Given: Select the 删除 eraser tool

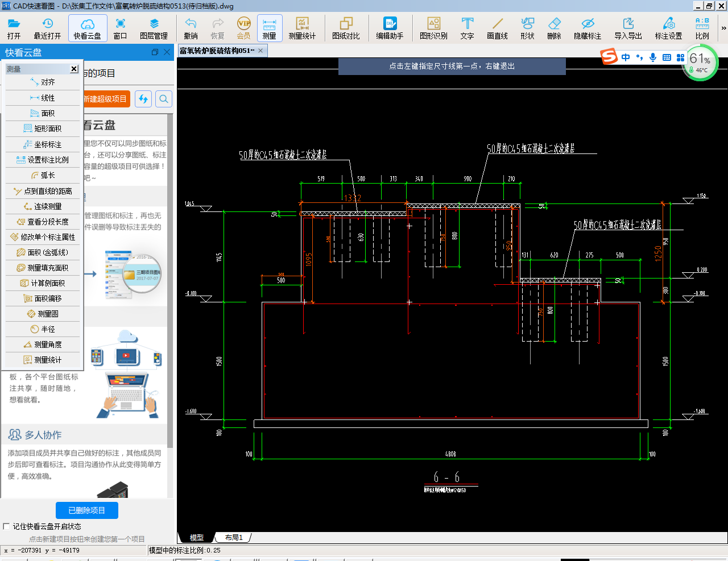Looking at the screenshot, I should pyautogui.click(x=554, y=28).
